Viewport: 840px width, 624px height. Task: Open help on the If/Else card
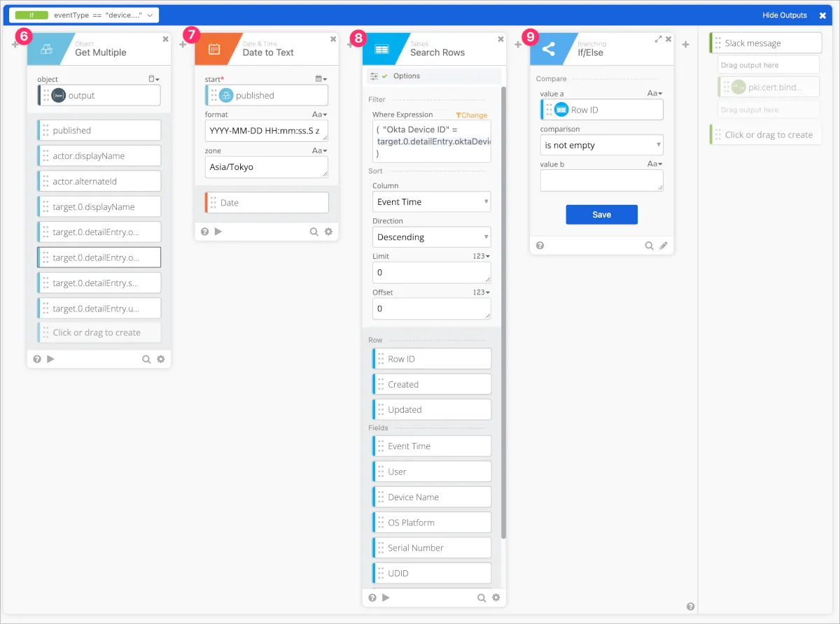pos(540,246)
